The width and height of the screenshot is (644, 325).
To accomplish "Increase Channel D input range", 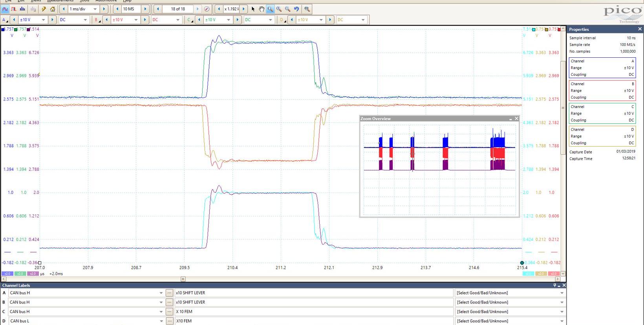I will tap(330, 20).
